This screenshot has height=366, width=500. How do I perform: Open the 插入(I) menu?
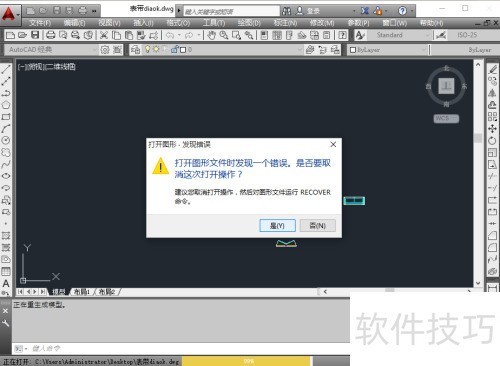point(143,23)
